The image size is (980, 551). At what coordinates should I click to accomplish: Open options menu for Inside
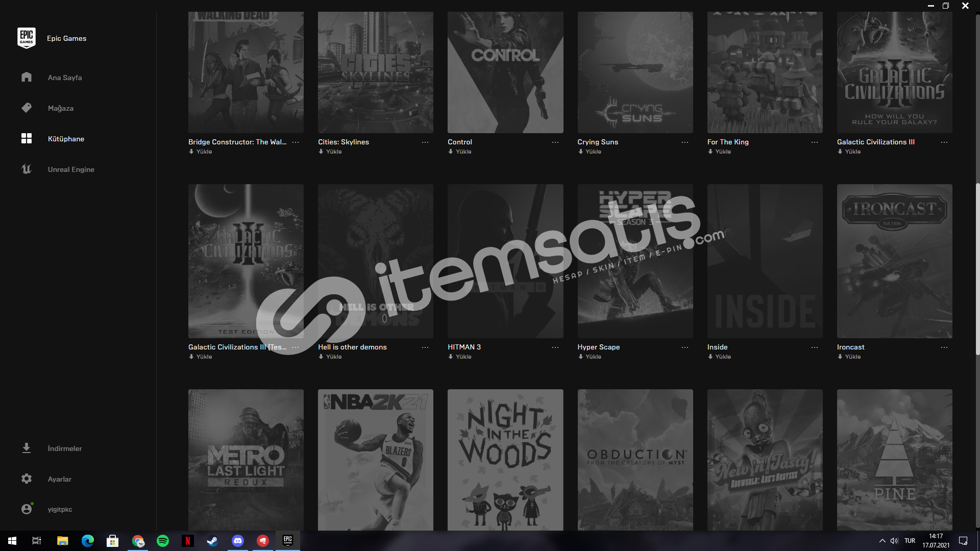[x=815, y=347]
